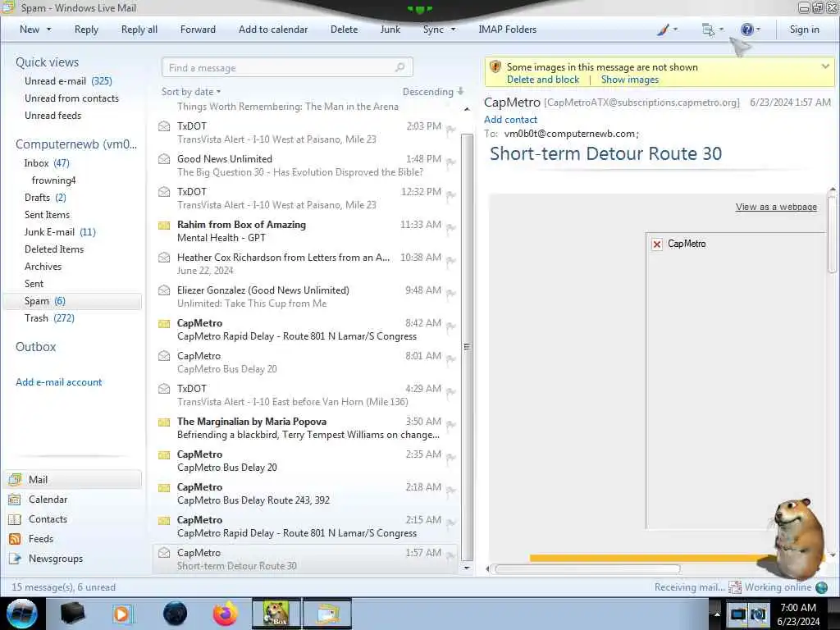Click Sign in button

pos(804,30)
